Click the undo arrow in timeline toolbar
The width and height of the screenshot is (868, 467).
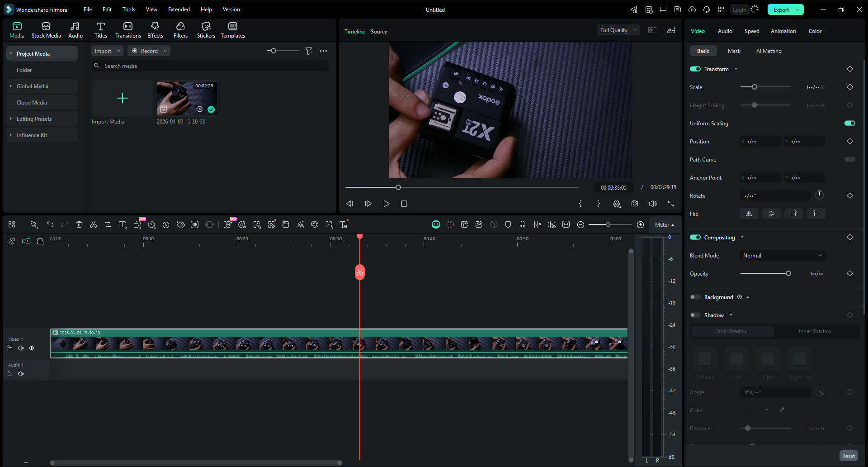coord(50,224)
